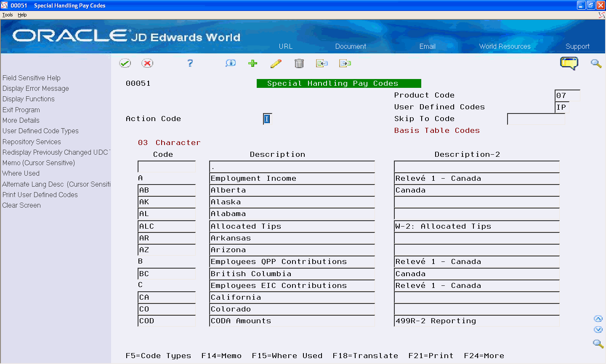Click the roll-up chevron at bottom right

coord(598,319)
